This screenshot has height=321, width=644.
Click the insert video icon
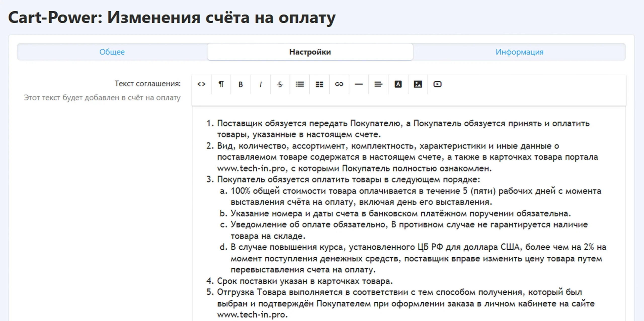coord(437,84)
